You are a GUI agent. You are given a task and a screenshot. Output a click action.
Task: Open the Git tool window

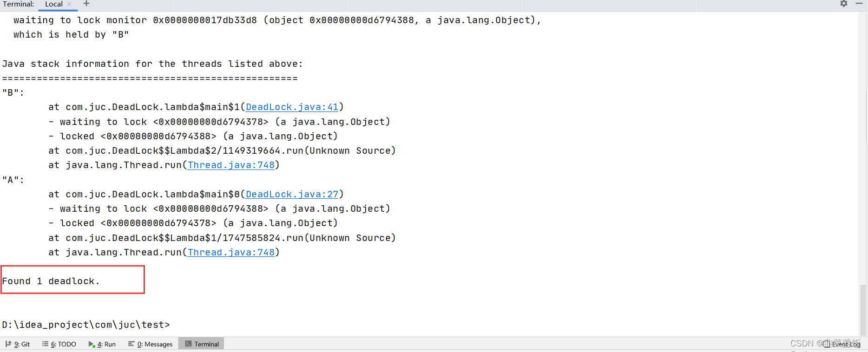18,344
